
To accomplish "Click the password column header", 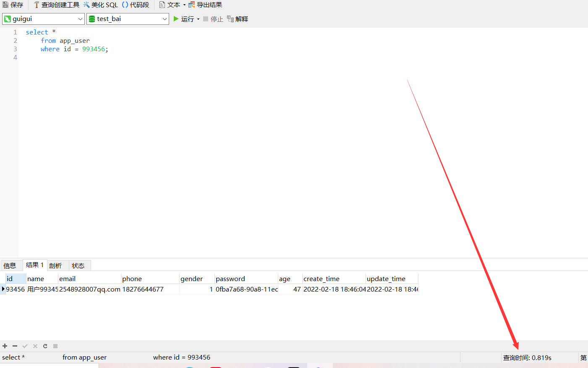I will pos(246,279).
